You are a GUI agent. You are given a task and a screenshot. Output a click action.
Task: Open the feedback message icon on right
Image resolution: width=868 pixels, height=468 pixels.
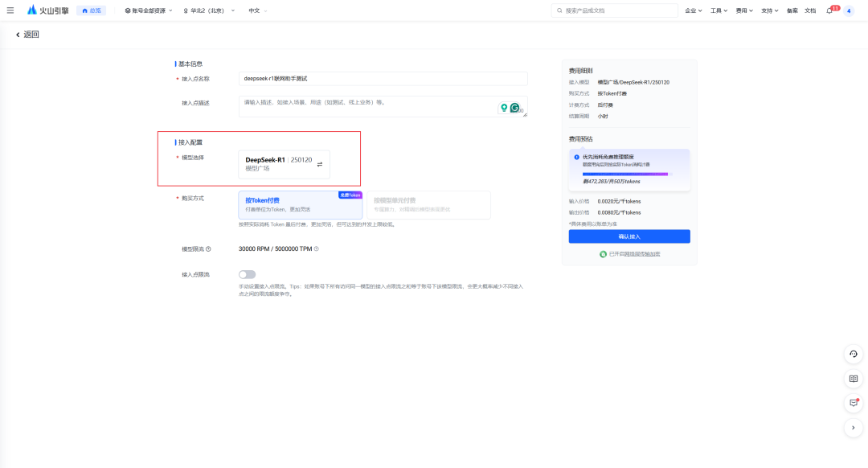pos(853,403)
